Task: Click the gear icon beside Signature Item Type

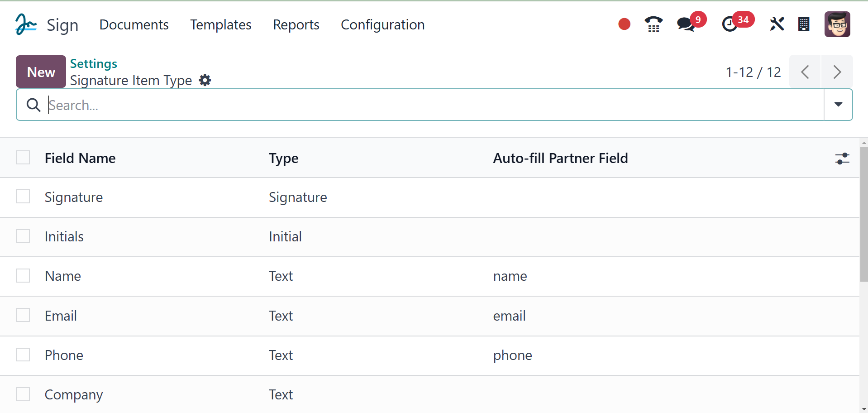Action: (x=205, y=81)
